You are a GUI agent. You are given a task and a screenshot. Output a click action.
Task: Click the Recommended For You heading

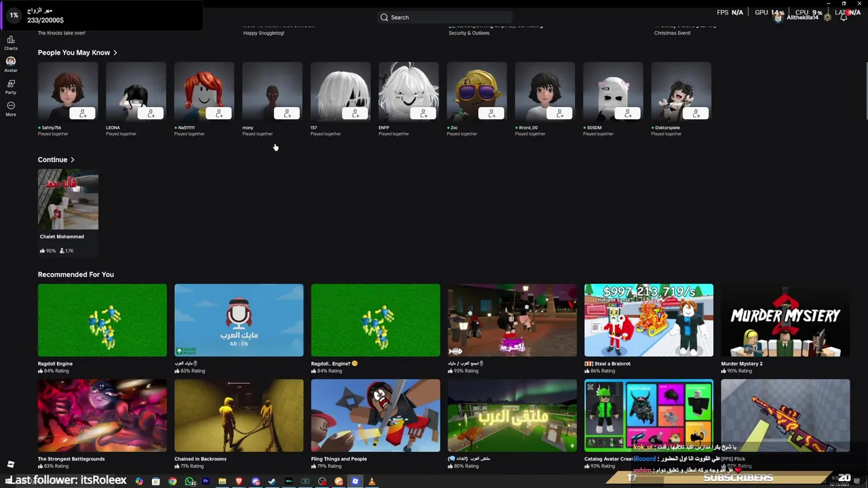[x=76, y=274]
